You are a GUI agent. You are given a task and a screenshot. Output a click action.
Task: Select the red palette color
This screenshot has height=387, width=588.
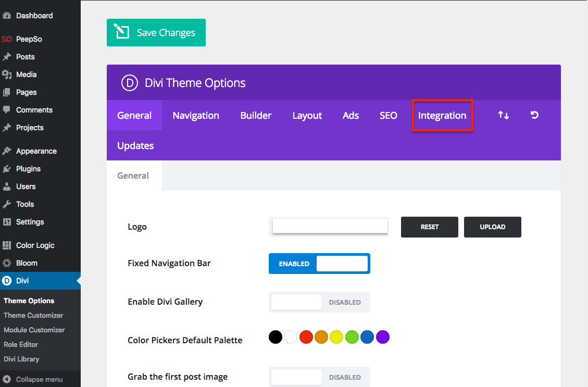click(306, 337)
